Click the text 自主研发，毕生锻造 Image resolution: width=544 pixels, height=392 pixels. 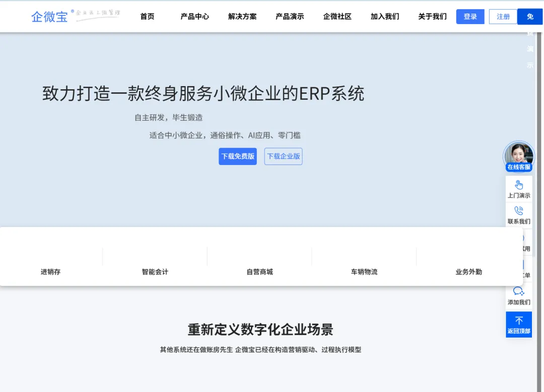point(169,117)
